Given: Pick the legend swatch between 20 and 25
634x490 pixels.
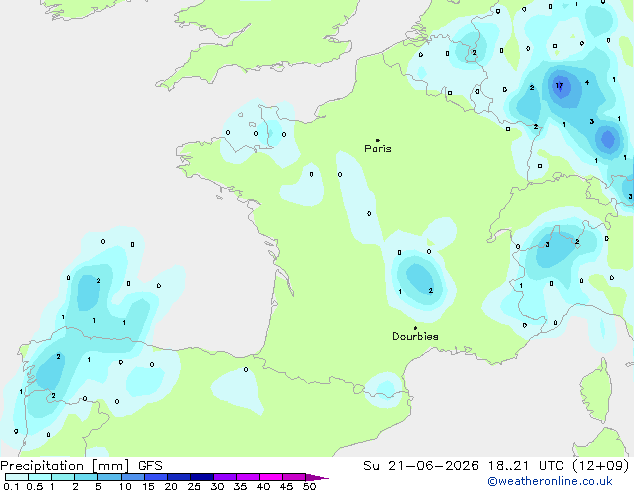Looking at the screenshot, I should [x=179, y=477].
